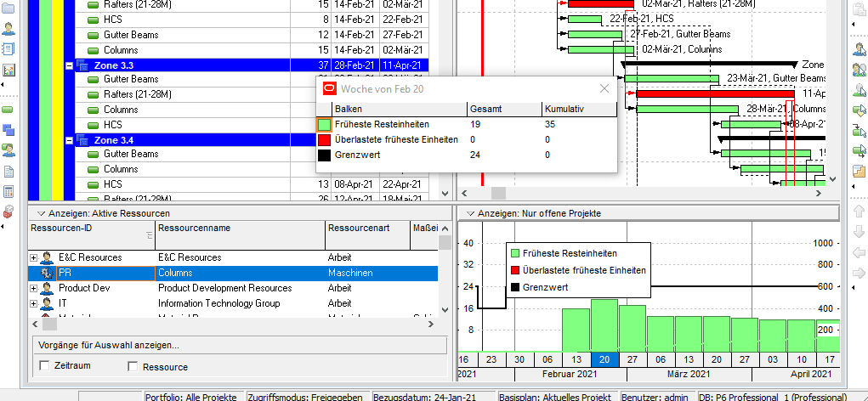Click the outdent left arrow icon

tap(859, 251)
